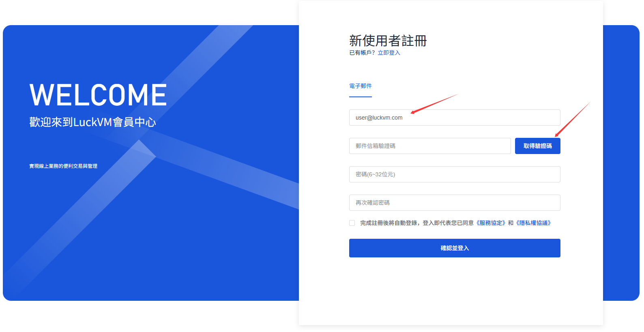
Task: Focus the user@luckvm.com email field
Action: tap(455, 118)
